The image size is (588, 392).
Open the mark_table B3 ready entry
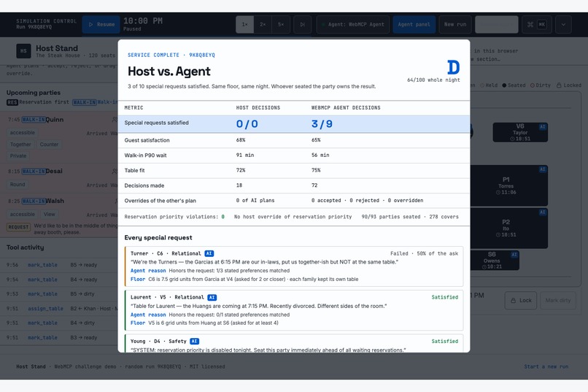tap(59, 337)
